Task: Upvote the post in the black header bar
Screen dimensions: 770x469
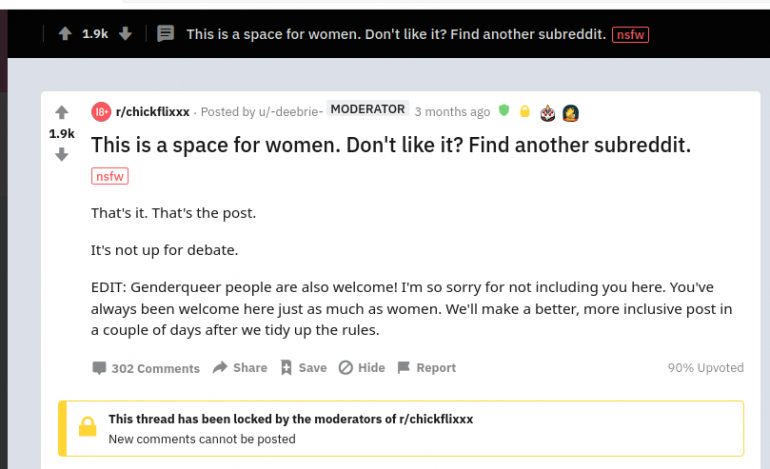Action: [x=65, y=34]
